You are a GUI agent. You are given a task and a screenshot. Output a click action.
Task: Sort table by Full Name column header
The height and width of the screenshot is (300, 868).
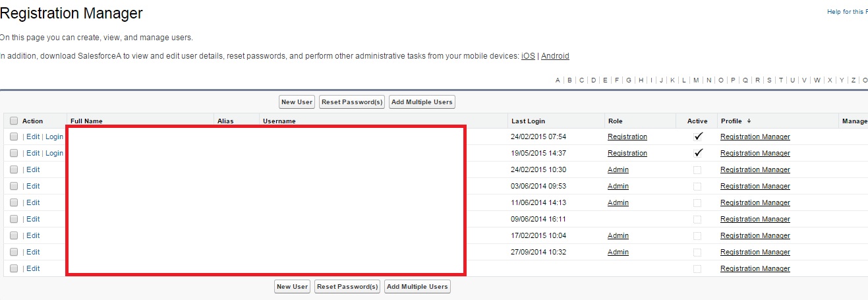pyautogui.click(x=86, y=121)
